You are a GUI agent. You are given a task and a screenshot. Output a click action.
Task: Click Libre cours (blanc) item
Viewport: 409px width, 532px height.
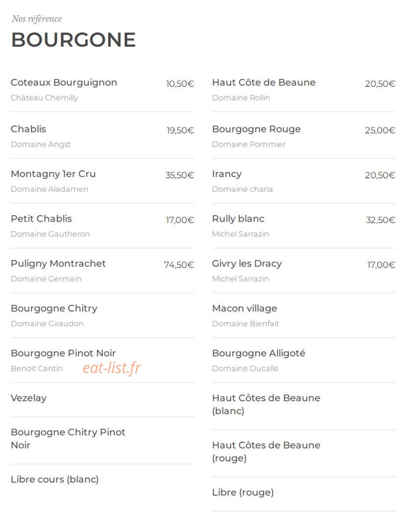click(x=102, y=480)
